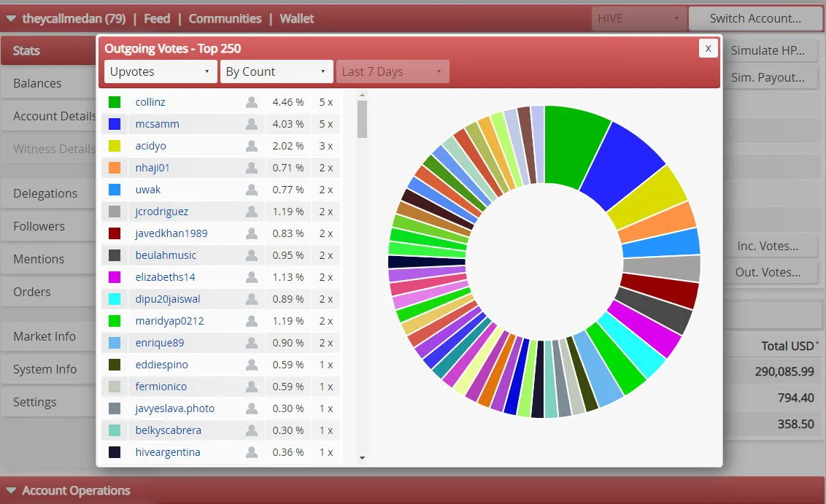
Task: Click the vote list scrollbar thumb
Action: pyautogui.click(x=362, y=119)
